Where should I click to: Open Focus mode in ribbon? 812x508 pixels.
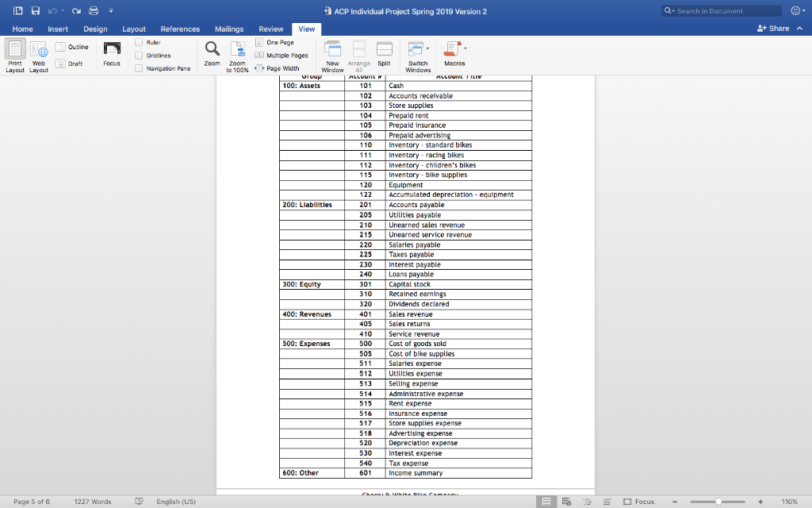[x=111, y=54]
